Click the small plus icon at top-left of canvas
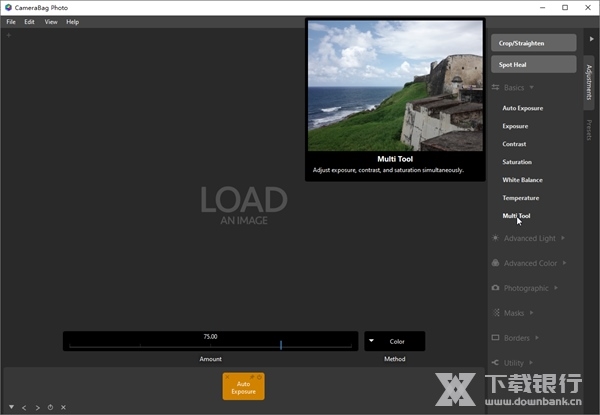This screenshot has height=415, width=600. point(8,35)
